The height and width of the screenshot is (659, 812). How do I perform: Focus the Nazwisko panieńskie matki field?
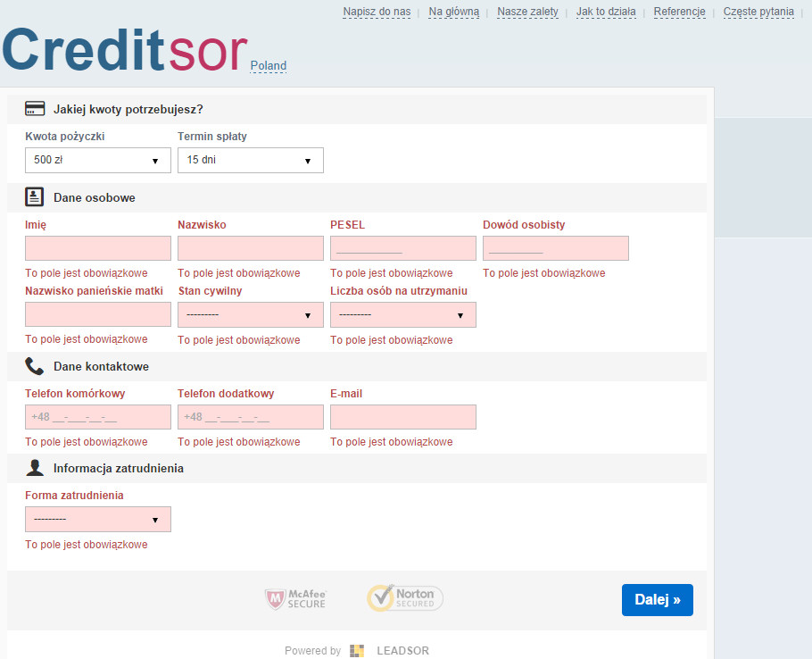pyautogui.click(x=98, y=314)
